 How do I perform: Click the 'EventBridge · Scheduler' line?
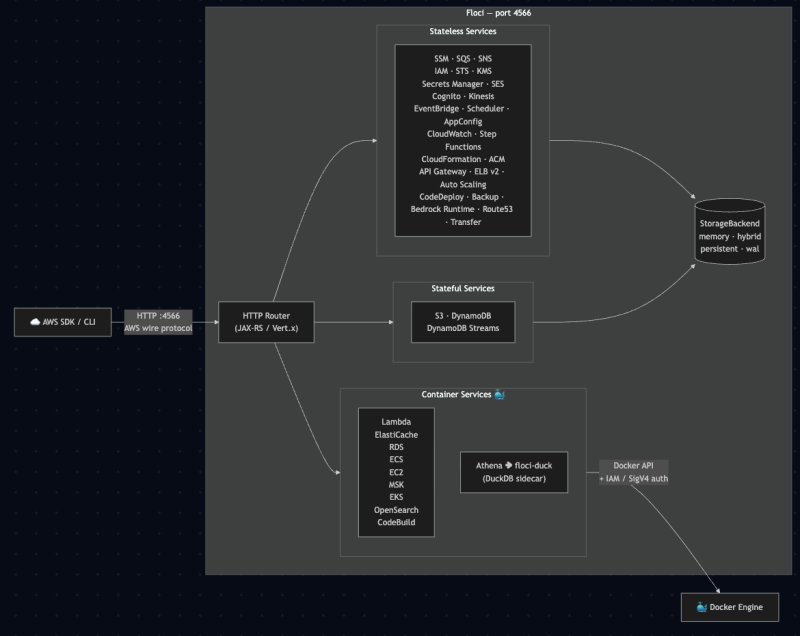pyautogui.click(x=461, y=109)
